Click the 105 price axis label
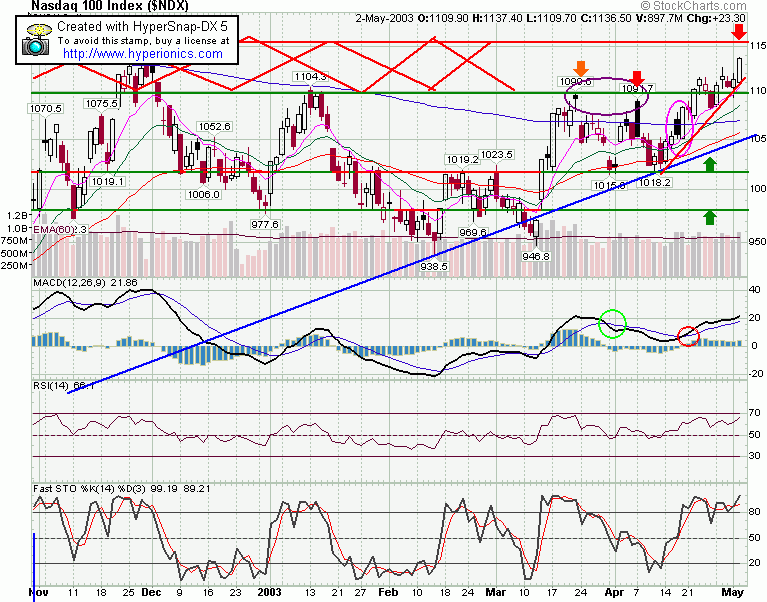The image size is (767, 602). coord(758,139)
